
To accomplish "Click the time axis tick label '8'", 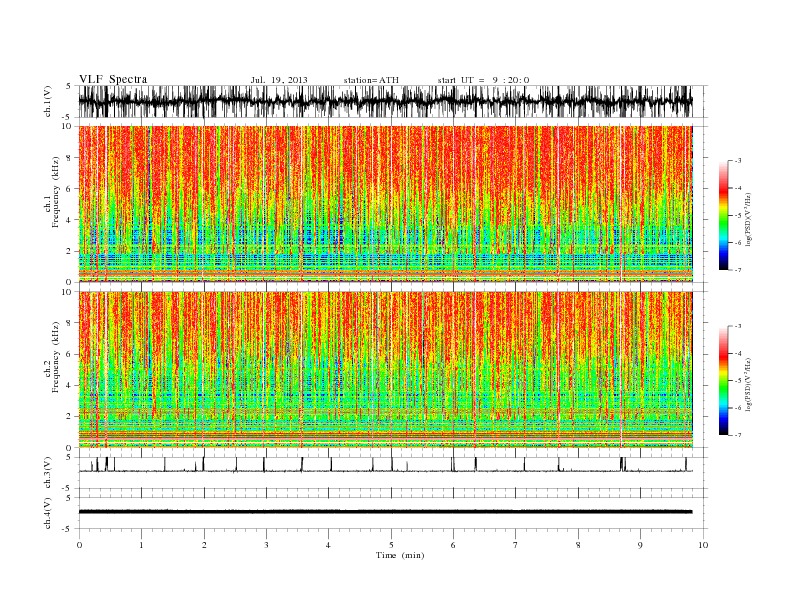I will 578,545.
